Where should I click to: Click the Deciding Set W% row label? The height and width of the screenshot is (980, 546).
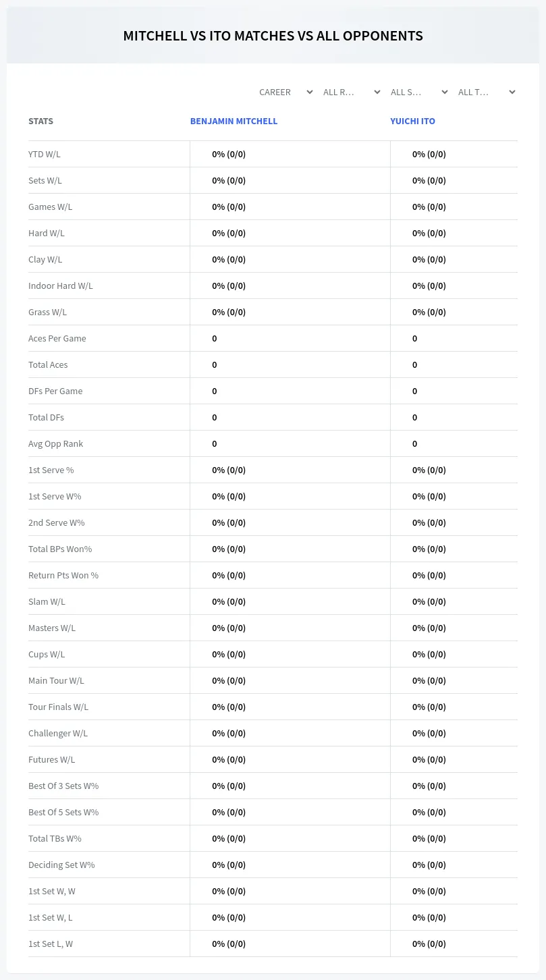[x=61, y=865]
